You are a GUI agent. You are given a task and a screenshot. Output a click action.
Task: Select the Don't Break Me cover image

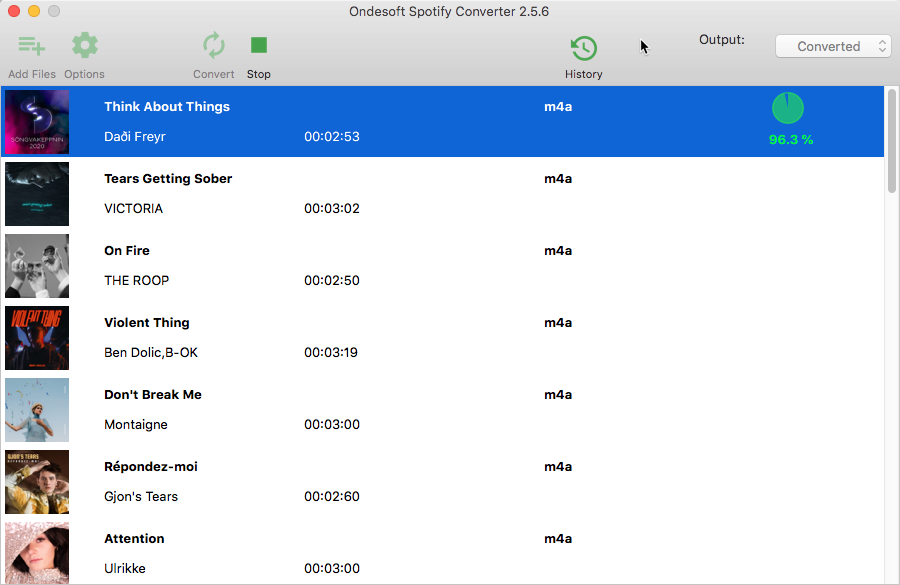[37, 410]
